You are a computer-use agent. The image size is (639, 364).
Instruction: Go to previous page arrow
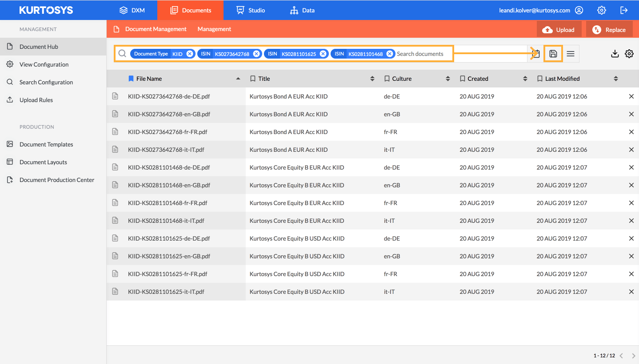pos(621,356)
